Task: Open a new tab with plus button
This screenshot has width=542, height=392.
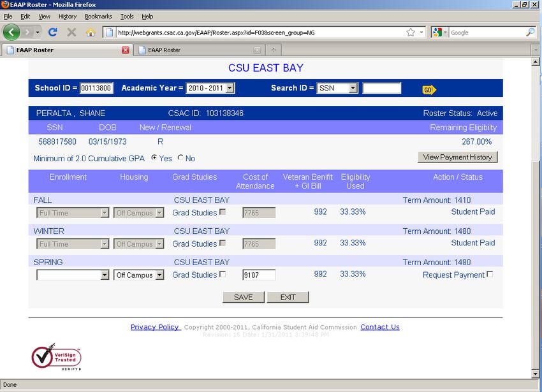Action: [274, 50]
